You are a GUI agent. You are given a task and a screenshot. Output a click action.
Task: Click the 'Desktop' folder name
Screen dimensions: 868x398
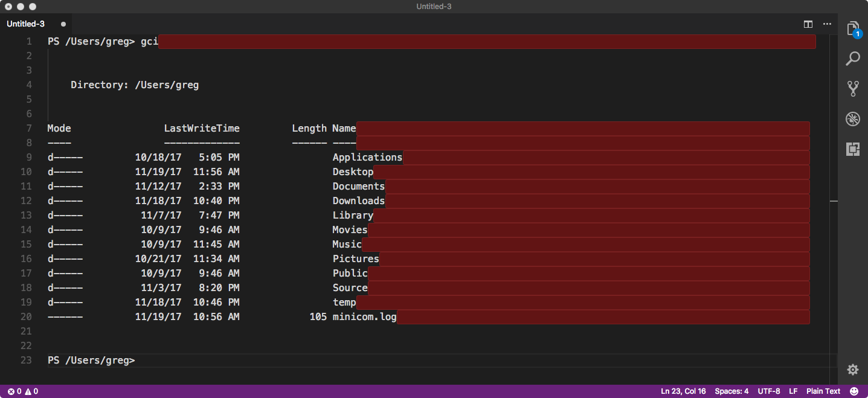(353, 172)
